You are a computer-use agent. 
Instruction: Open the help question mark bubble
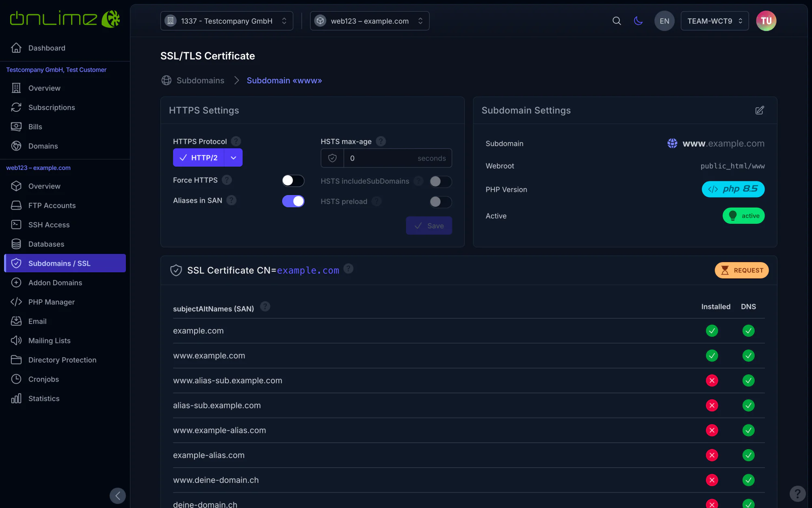[x=797, y=494]
